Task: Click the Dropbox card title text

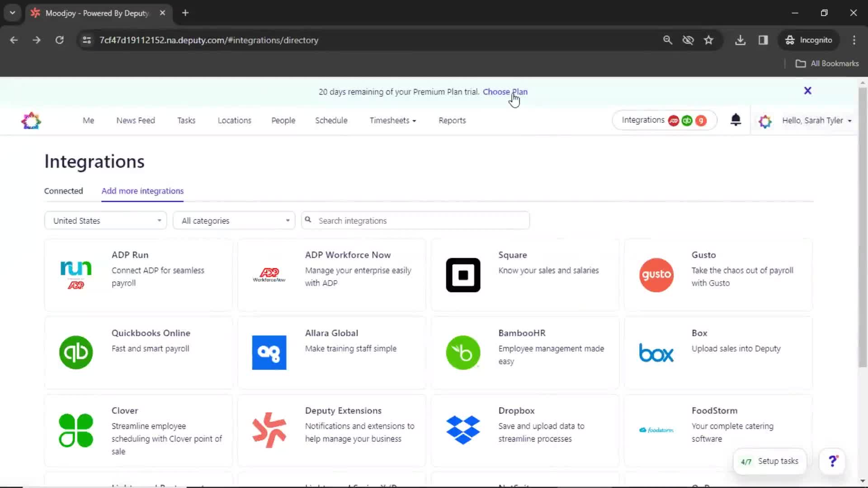Action: pyautogui.click(x=516, y=411)
